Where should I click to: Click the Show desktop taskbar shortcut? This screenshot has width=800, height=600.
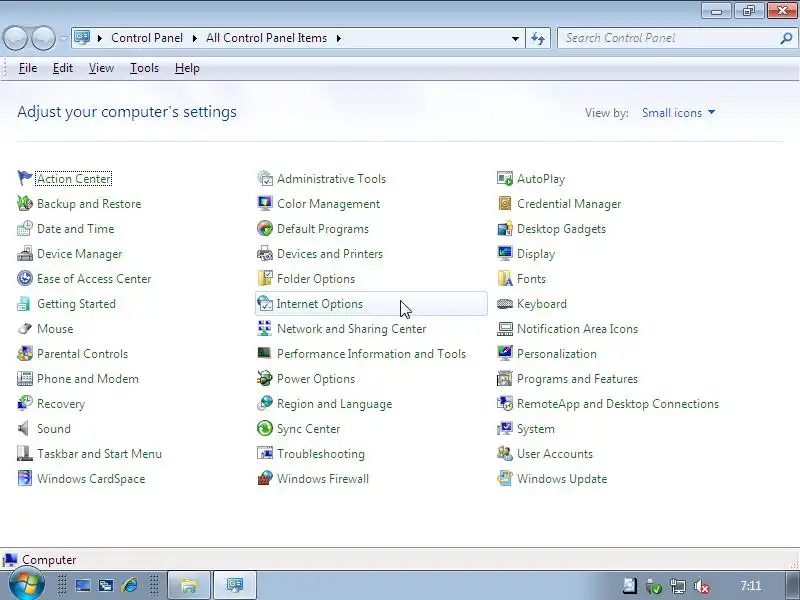click(83, 585)
